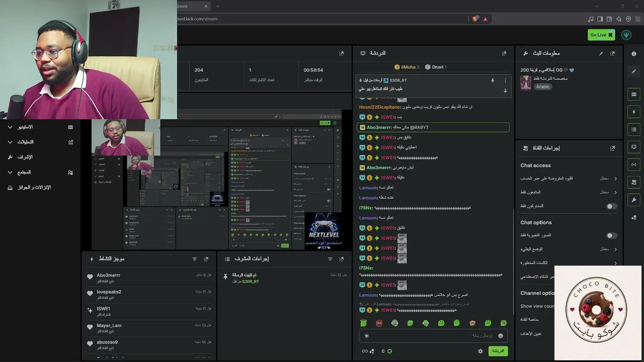This screenshot has height=362, width=644.
Task: Select ISWE1 subscription entry in the activity feed
Action: [x=150, y=311]
